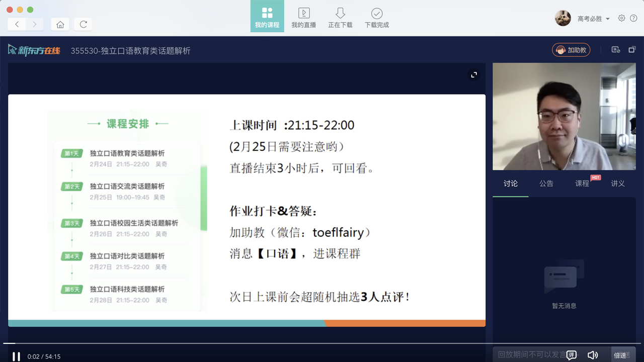
Task: Go back with the left arrow
Action: (17, 24)
